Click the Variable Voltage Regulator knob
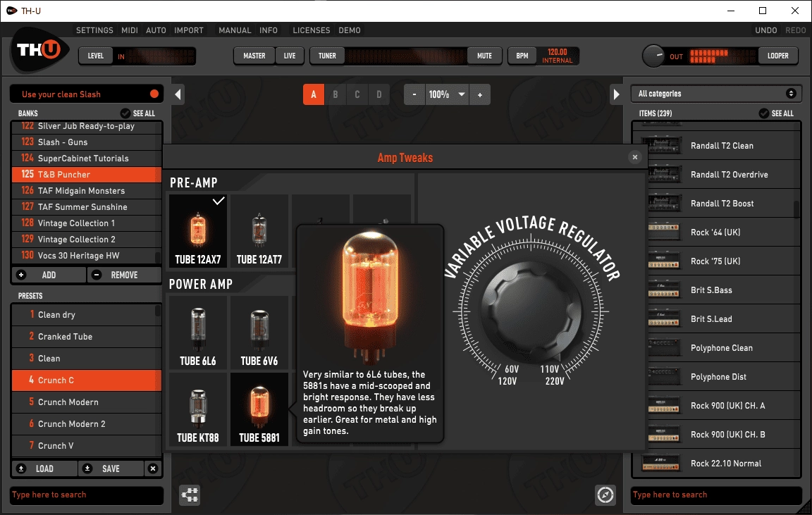Image resolution: width=812 pixels, height=515 pixels. click(x=531, y=311)
